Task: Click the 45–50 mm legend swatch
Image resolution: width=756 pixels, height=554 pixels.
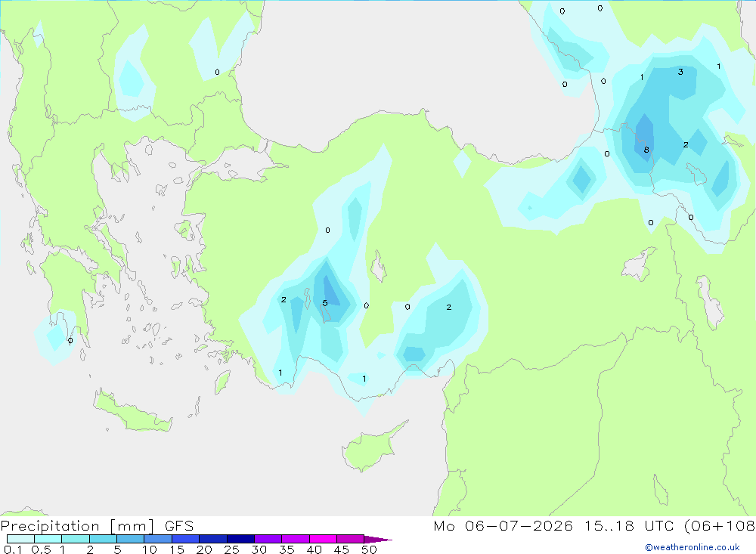Action: click(x=351, y=539)
